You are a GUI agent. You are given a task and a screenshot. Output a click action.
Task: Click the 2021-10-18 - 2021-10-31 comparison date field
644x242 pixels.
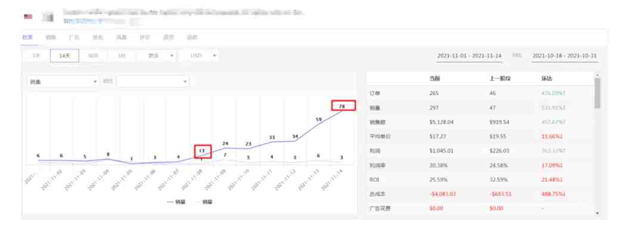pos(564,56)
